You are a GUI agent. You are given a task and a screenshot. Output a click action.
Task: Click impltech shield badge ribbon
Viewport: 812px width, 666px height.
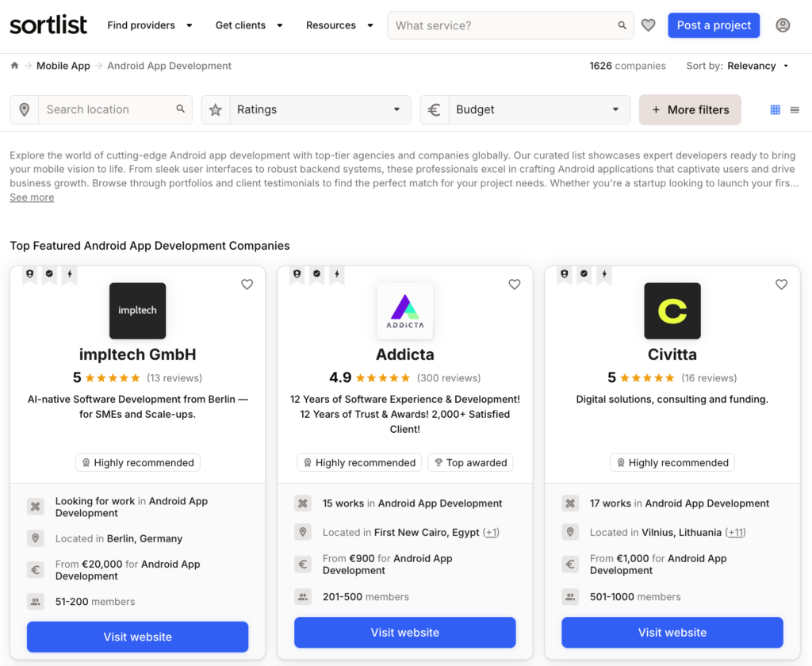pyautogui.click(x=30, y=275)
